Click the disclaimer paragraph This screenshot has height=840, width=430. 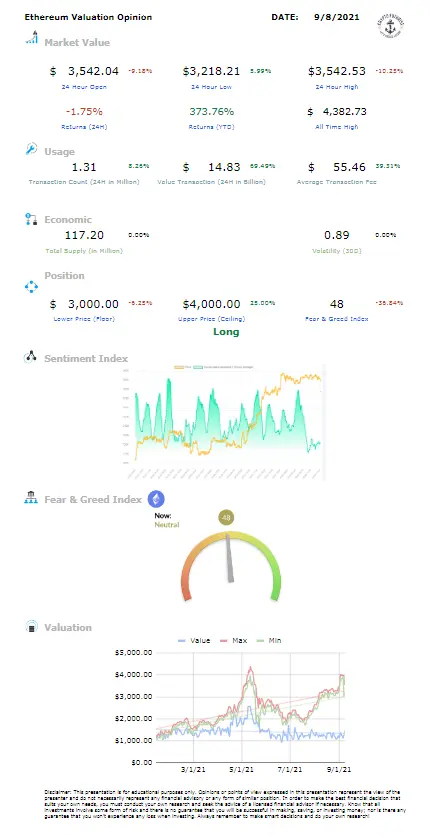point(226,802)
